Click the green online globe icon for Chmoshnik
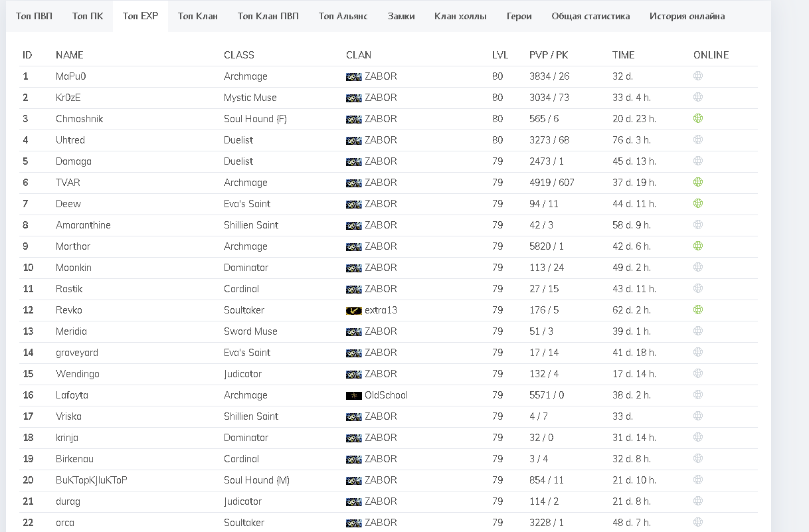Screen dimensions: 809x532 (697, 119)
